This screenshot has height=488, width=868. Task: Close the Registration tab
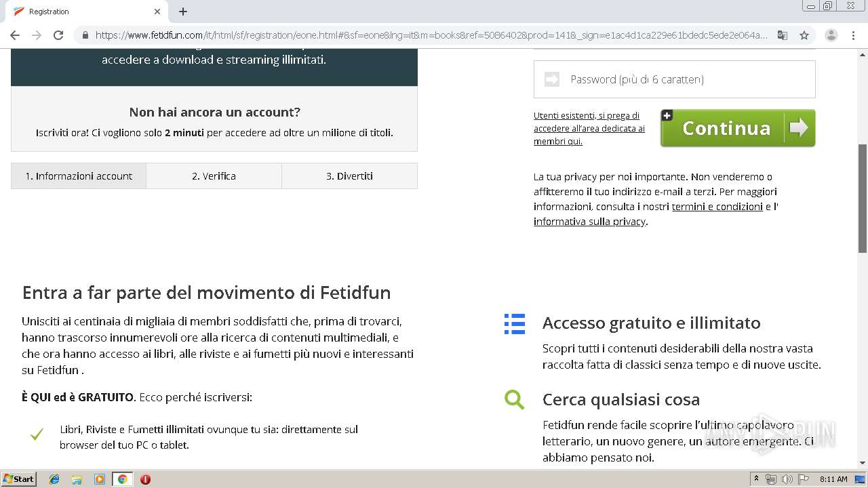point(157,12)
